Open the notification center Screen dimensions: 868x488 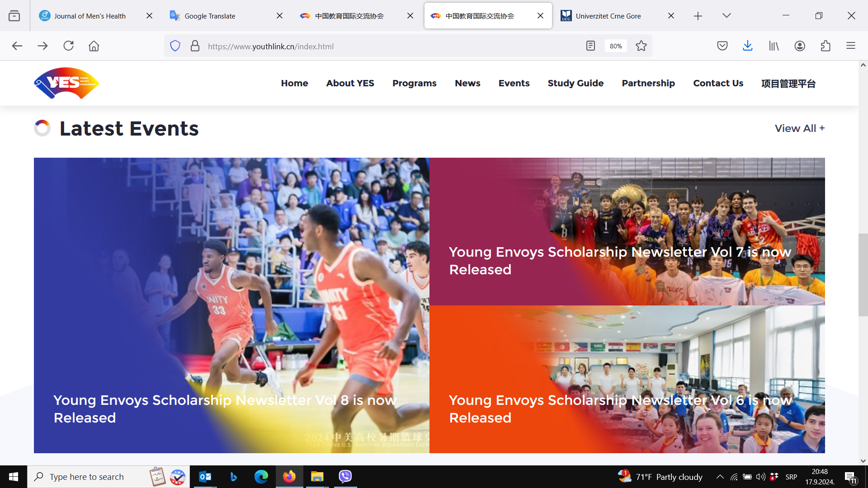(x=850, y=477)
